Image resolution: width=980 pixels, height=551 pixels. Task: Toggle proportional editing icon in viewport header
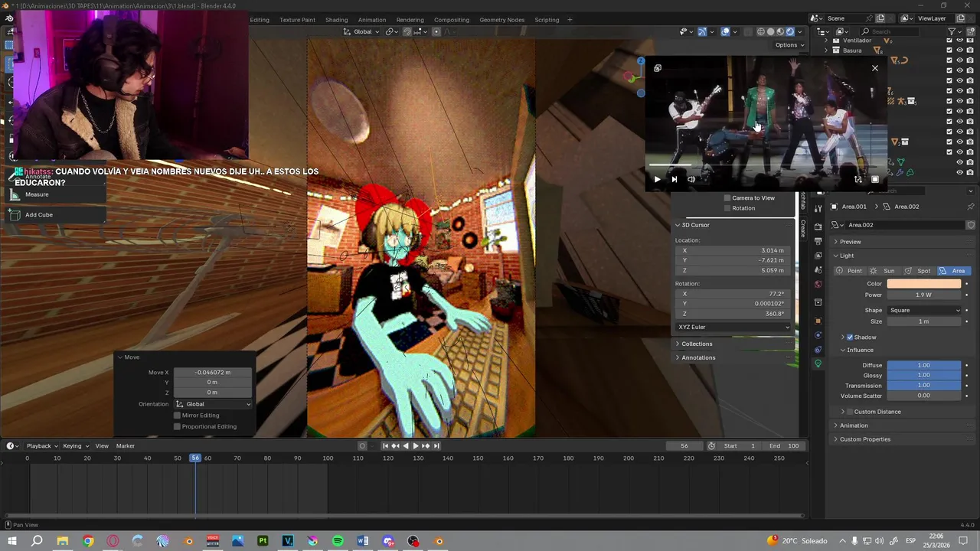coord(436,31)
